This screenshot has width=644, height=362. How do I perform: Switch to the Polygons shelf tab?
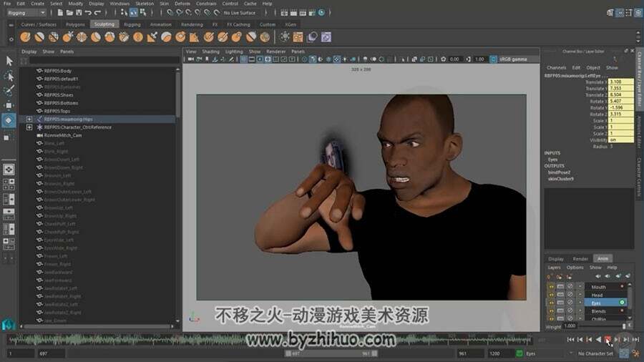pyautogui.click(x=76, y=24)
